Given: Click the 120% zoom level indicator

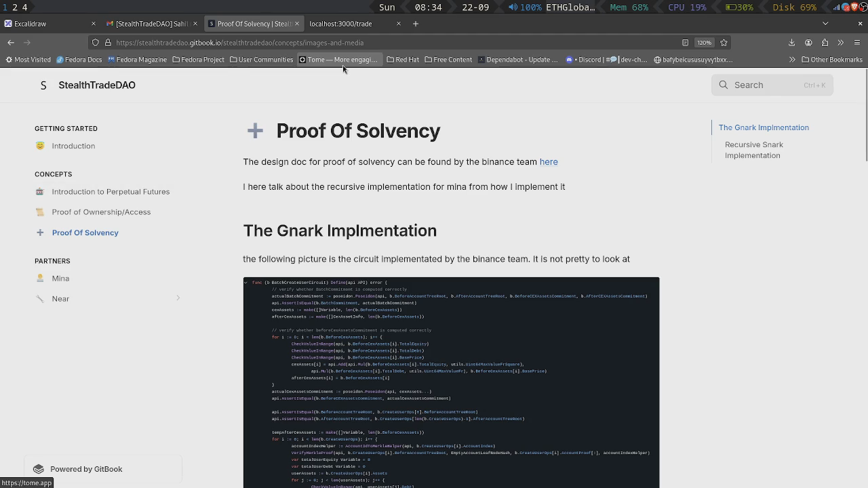Looking at the screenshot, I should click(x=705, y=43).
